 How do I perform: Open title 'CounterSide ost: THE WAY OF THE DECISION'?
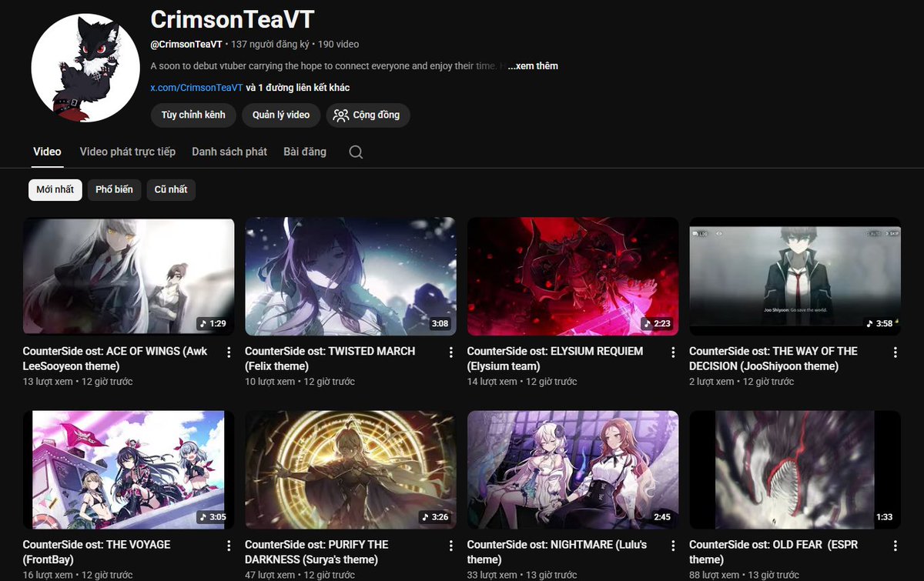coord(774,359)
